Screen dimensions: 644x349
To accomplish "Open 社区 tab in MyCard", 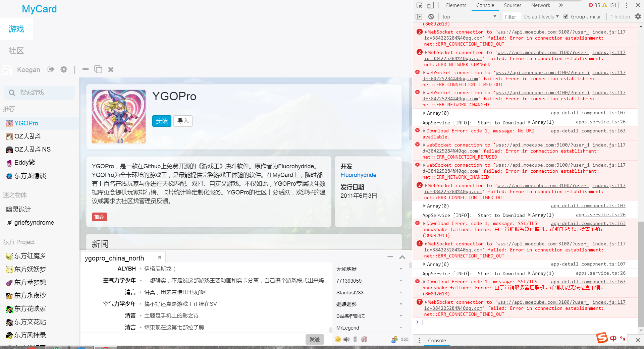I will [16, 51].
